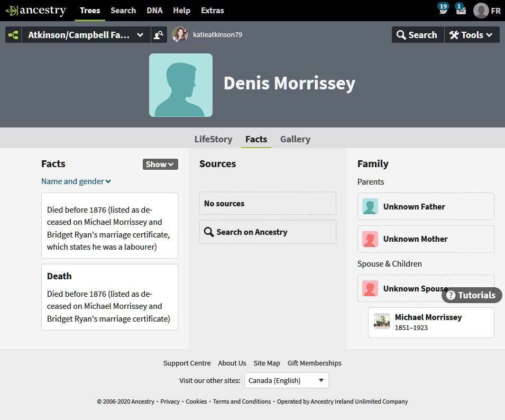Click the Unknown Spouse silhouette icon
The width and height of the screenshot is (505, 420).
[x=370, y=288]
